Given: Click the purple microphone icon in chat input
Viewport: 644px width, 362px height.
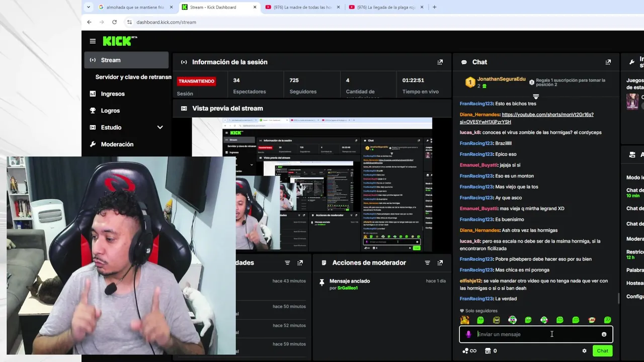Looking at the screenshot, I should click(x=468, y=334).
